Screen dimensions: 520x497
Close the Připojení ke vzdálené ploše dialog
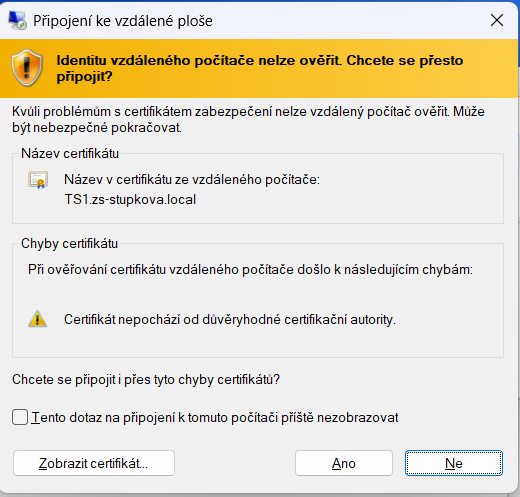[497, 20]
